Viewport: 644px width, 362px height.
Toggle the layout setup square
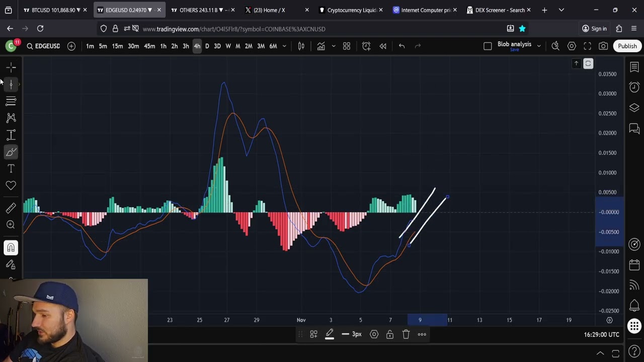pos(488,46)
